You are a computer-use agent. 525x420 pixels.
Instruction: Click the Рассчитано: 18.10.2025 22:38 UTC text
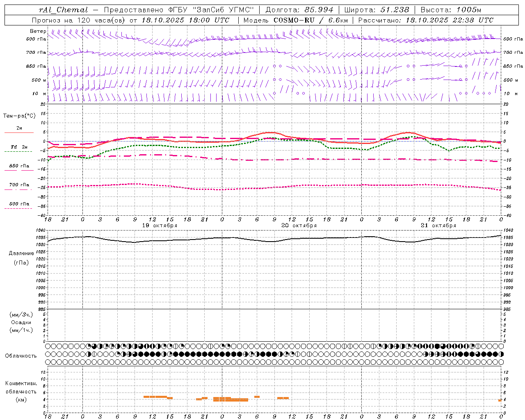[426, 20]
